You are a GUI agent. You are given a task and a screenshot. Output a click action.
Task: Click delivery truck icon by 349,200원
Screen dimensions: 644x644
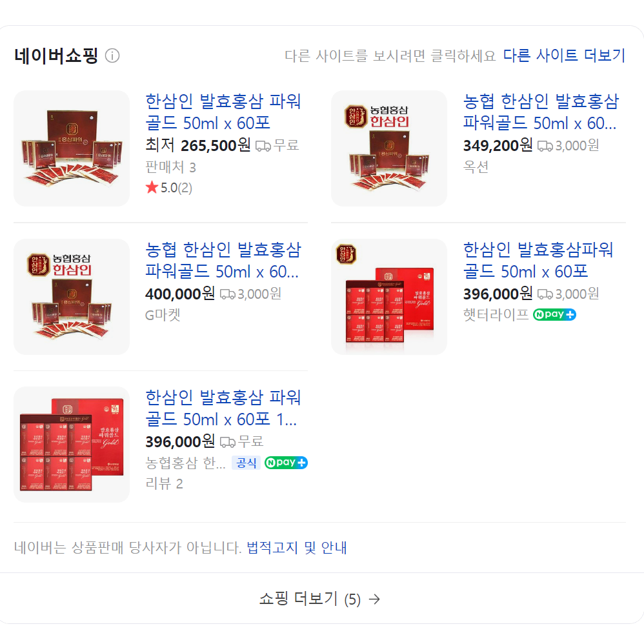coord(545,146)
